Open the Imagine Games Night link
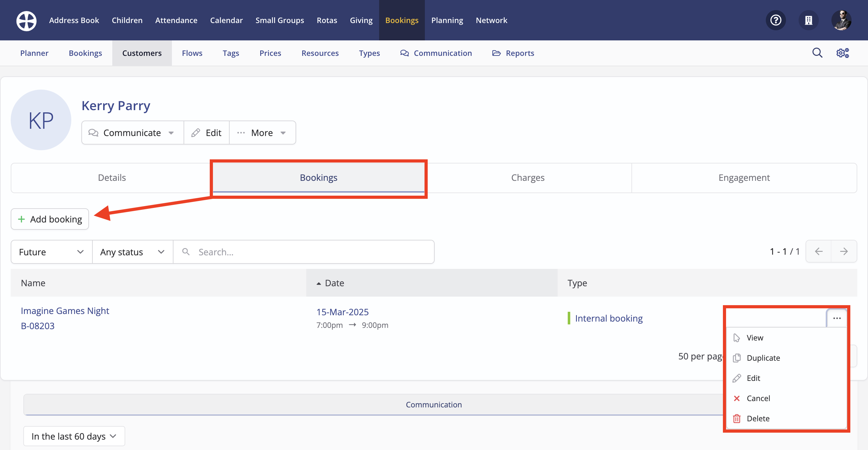This screenshot has width=868, height=450. (65, 311)
